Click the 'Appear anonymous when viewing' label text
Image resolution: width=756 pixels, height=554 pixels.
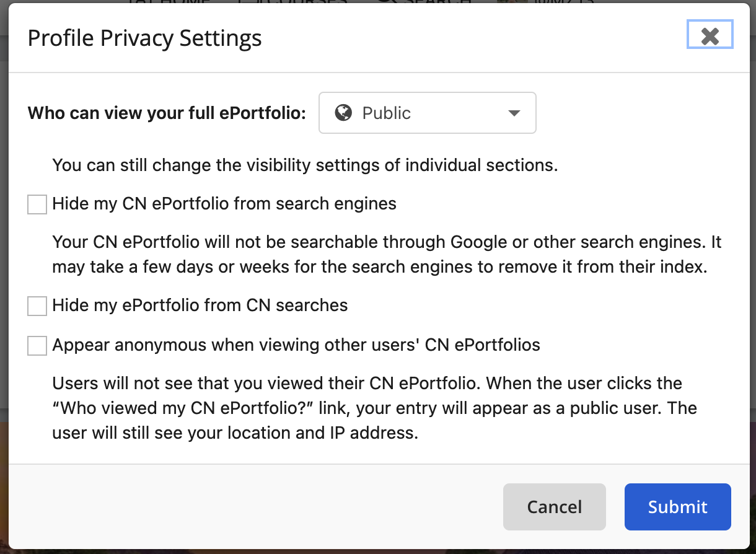coord(296,345)
